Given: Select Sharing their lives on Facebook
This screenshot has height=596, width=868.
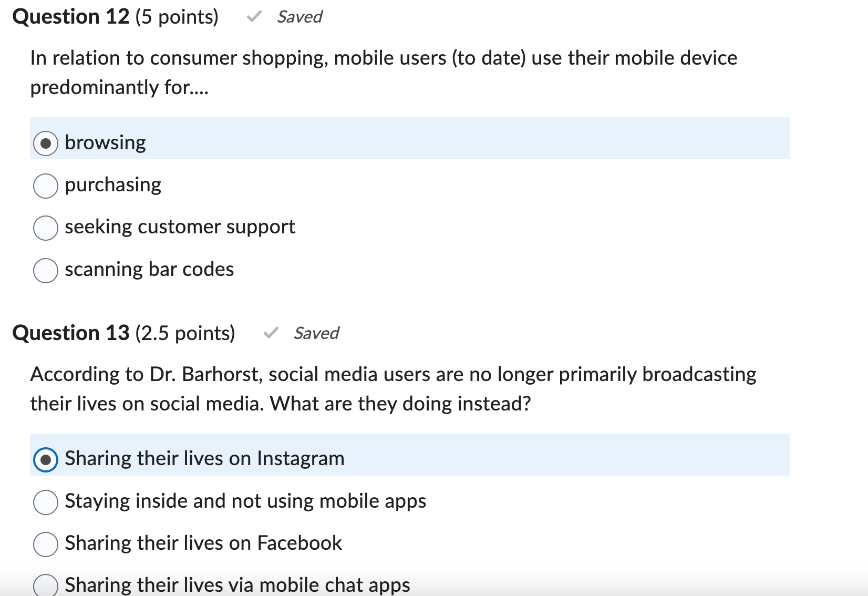Looking at the screenshot, I should click(x=46, y=544).
